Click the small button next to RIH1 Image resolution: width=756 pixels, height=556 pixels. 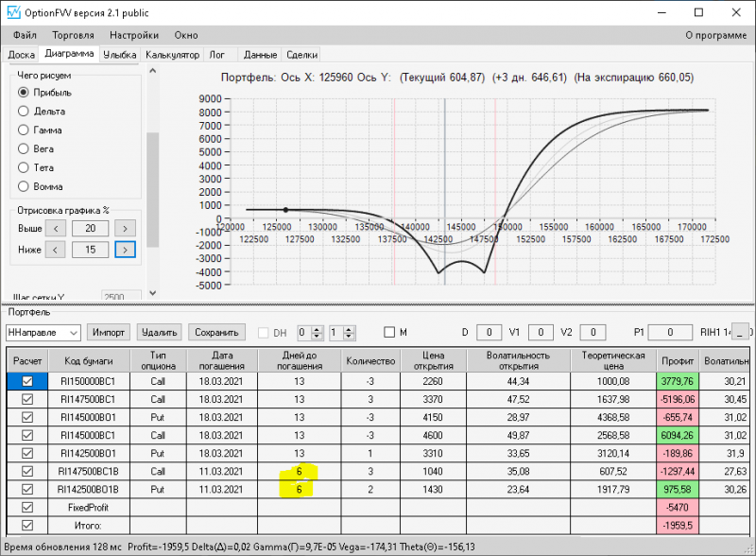(x=742, y=333)
